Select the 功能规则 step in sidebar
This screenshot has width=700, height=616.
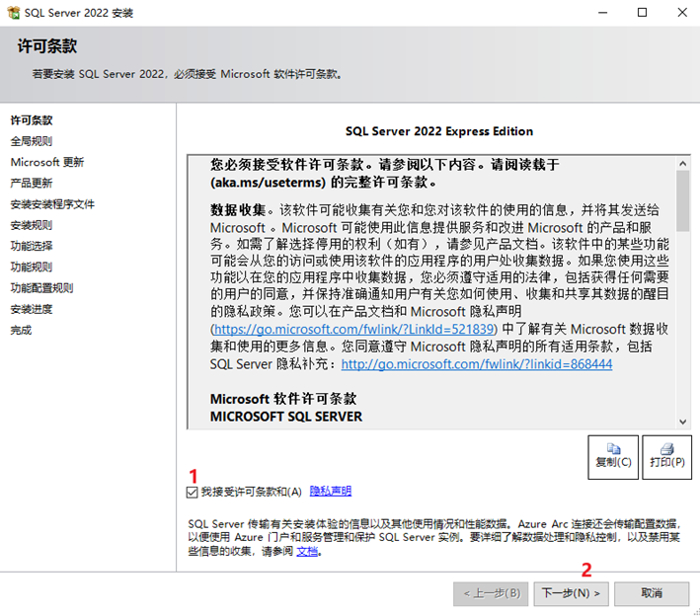[32, 267]
